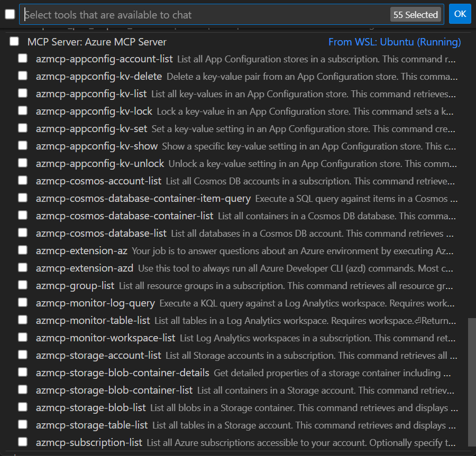Viewport: 476px width, 456px height.
Task: Select the azmcp-appconfig-kv-delete tool name
Action: tap(99, 77)
